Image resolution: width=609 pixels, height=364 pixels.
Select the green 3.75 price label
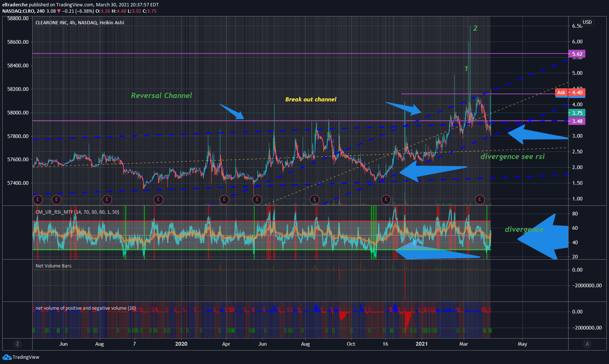pyautogui.click(x=577, y=113)
